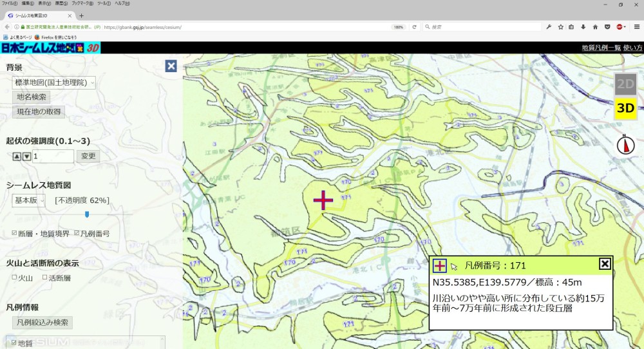This screenshot has height=349, width=644.
Task: Click the crosshair icon in the popup
Action: [440, 265]
